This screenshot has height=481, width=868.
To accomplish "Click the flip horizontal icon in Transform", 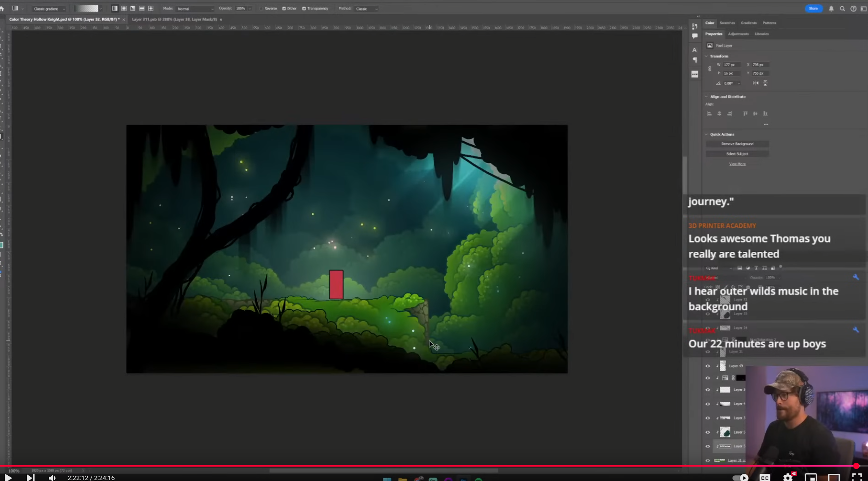I will (x=755, y=83).
